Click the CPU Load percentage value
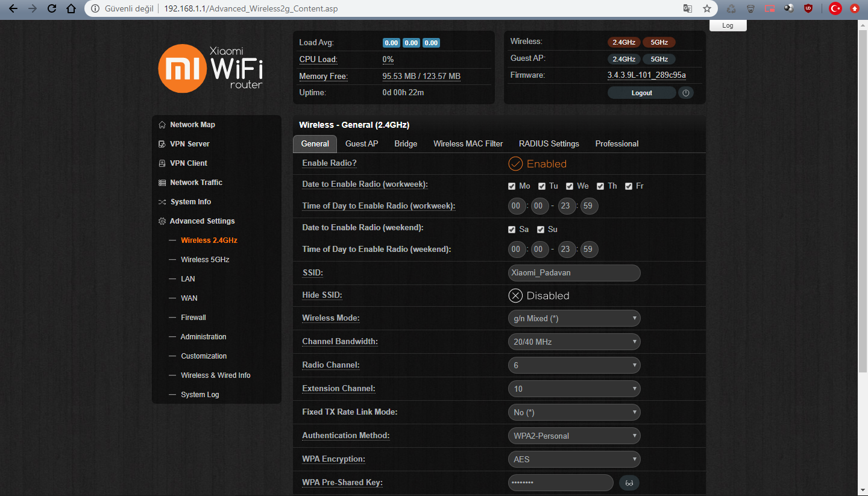Screen dimensions: 868x496 (388, 60)
